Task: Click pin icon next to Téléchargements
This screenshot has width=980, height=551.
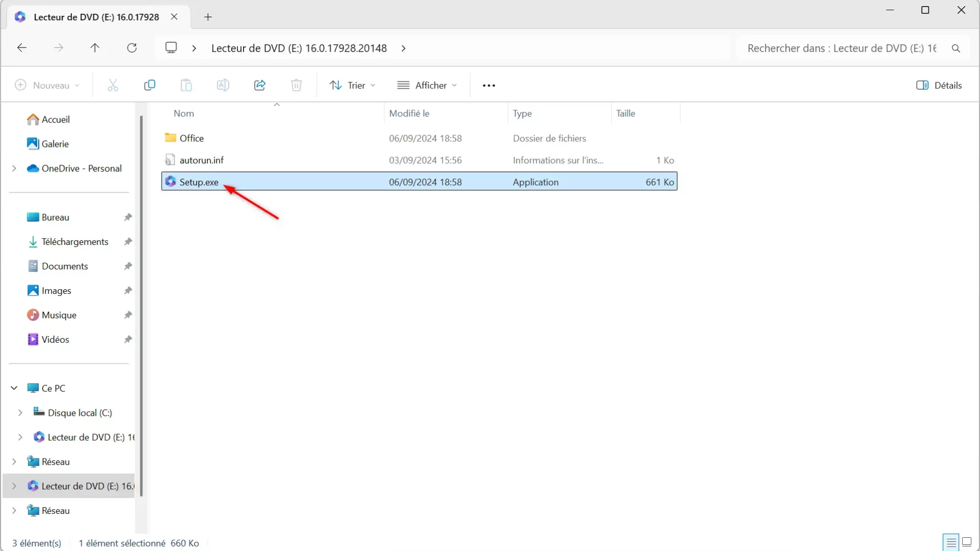Action: pos(128,242)
